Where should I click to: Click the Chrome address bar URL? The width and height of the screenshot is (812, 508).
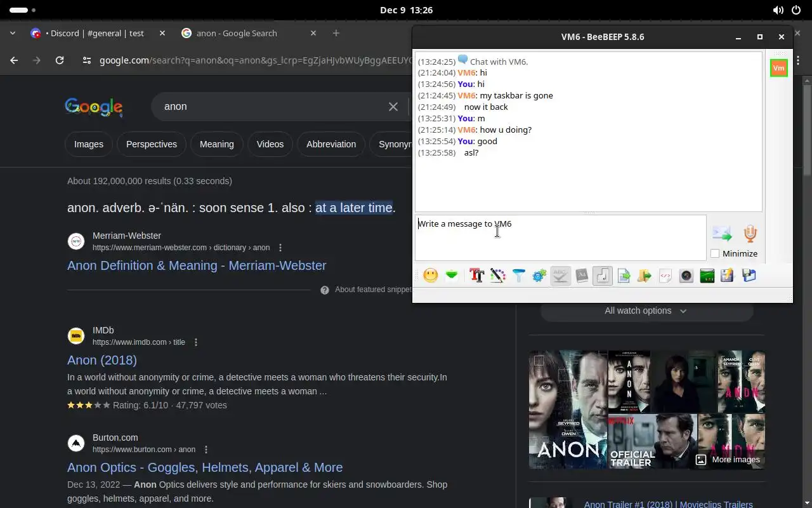(256, 60)
